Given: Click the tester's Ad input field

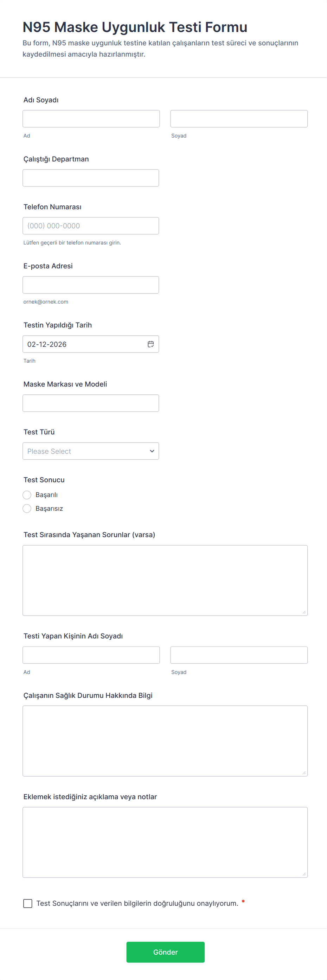Looking at the screenshot, I should coord(91,655).
